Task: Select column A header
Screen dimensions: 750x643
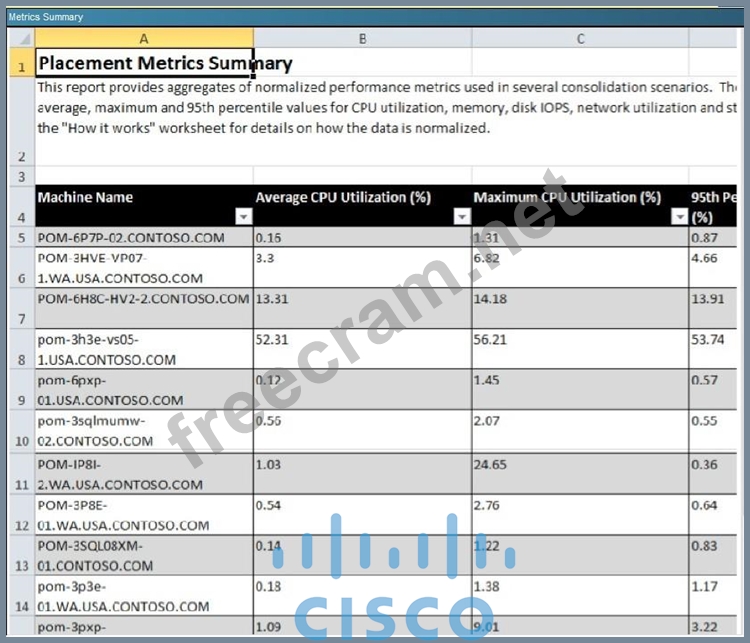Action: click(144, 38)
